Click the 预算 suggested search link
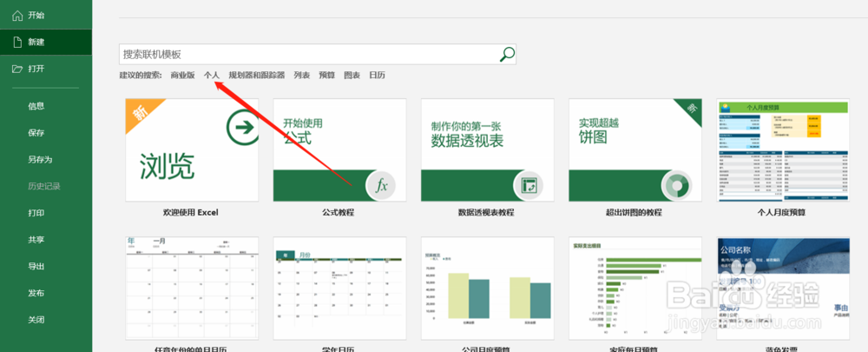Viewport: 868px width, 352px height. click(326, 75)
